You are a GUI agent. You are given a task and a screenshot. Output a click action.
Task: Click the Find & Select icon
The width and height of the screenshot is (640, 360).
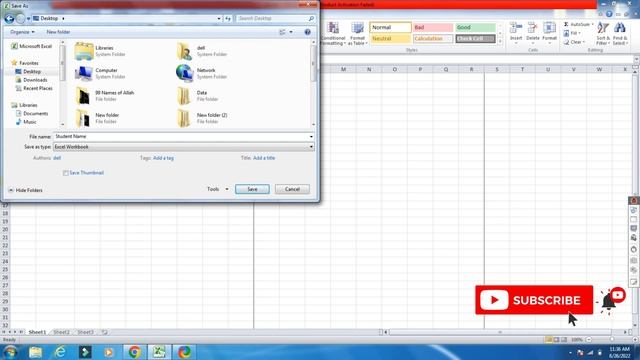[620, 33]
